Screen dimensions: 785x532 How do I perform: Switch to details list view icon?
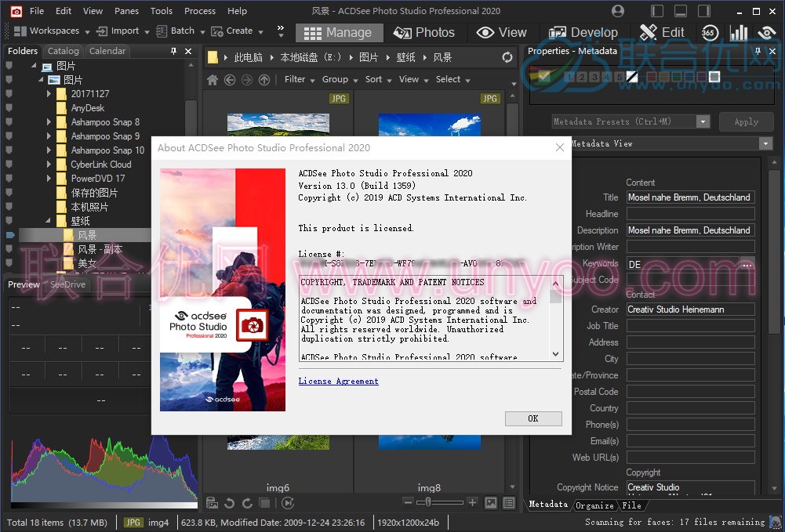[x=509, y=502]
